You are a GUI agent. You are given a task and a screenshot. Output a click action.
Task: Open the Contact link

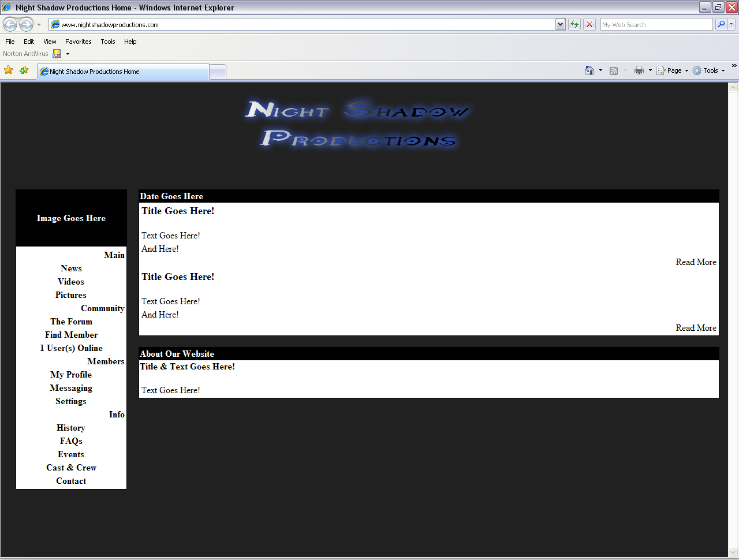[71, 481]
